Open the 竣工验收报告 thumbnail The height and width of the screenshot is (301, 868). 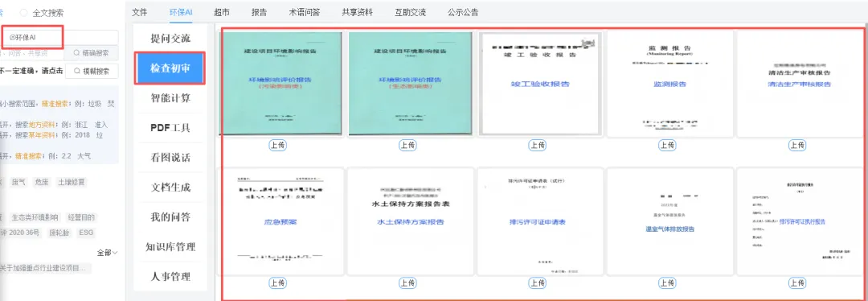(540, 83)
